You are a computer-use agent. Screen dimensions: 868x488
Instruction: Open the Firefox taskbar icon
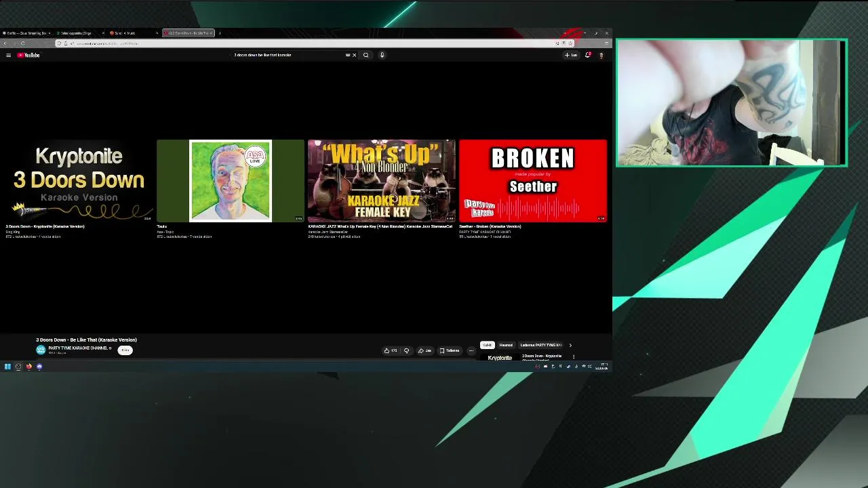tap(29, 367)
